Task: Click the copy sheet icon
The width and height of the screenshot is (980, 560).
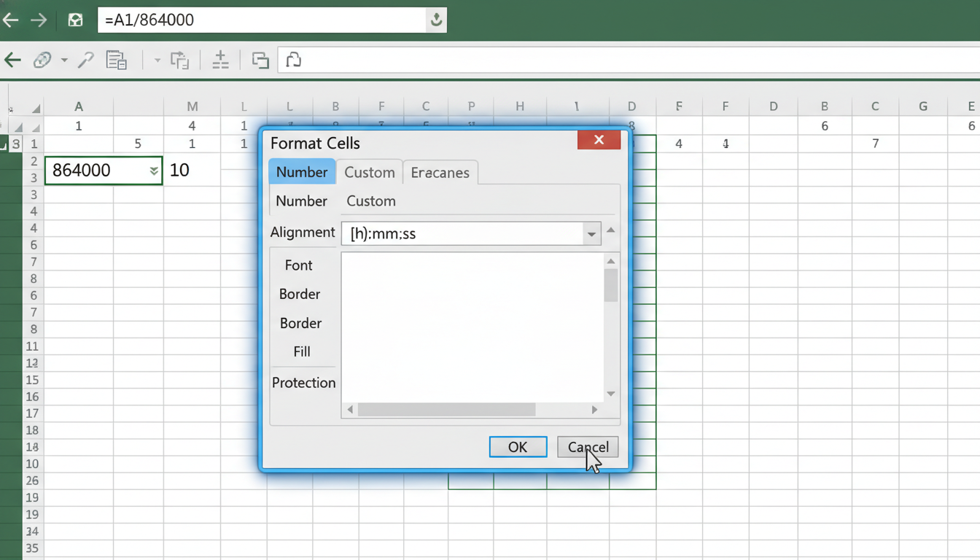Action: point(260,60)
